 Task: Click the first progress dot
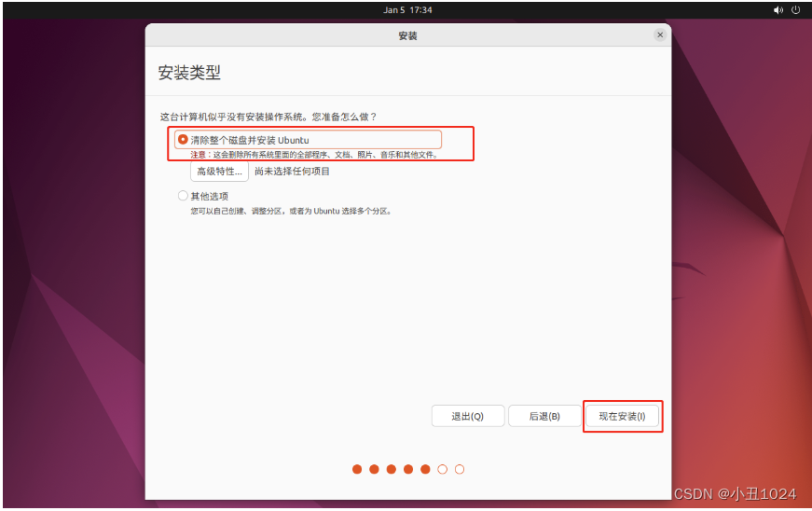point(357,469)
